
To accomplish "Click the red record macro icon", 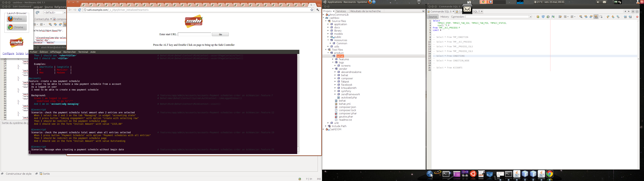I will click(637, 17).
